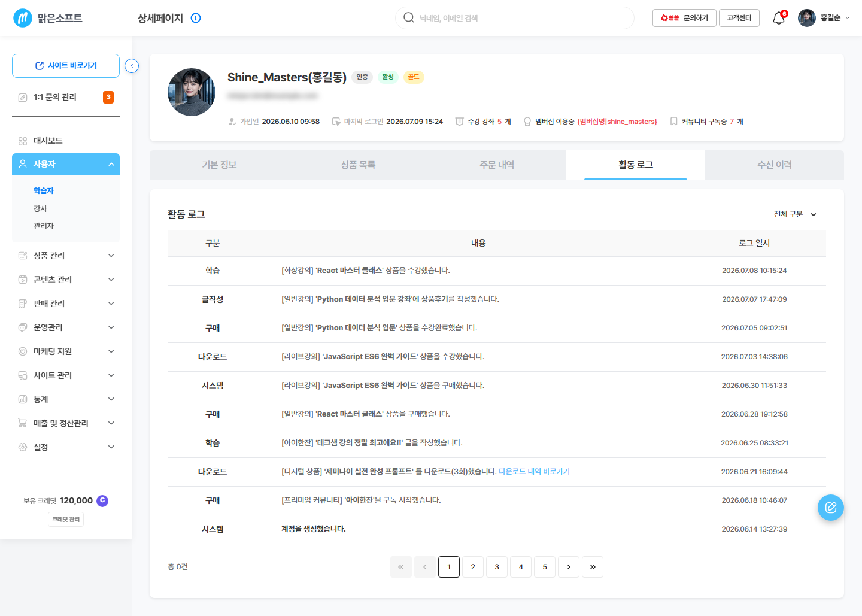Click the 사용자 person icon
This screenshot has width=862, height=616.
(x=23, y=163)
